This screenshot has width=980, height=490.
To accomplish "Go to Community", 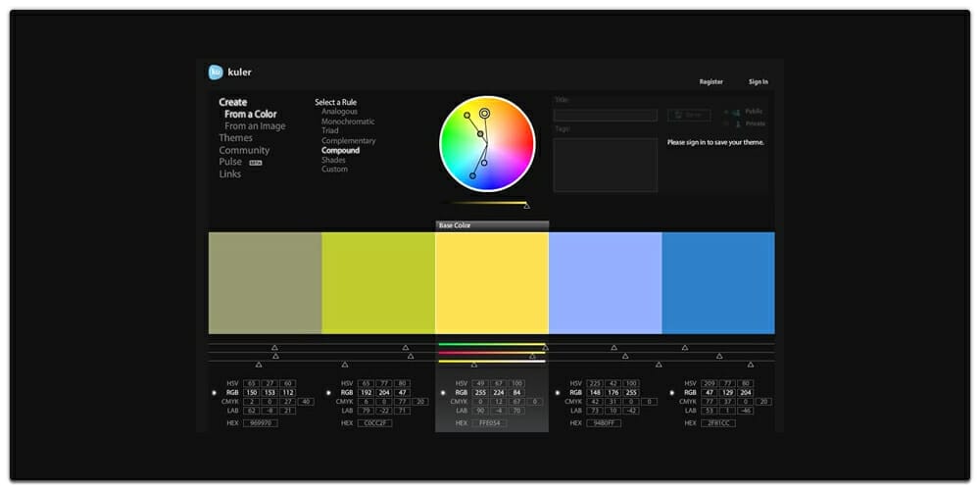I will (244, 150).
